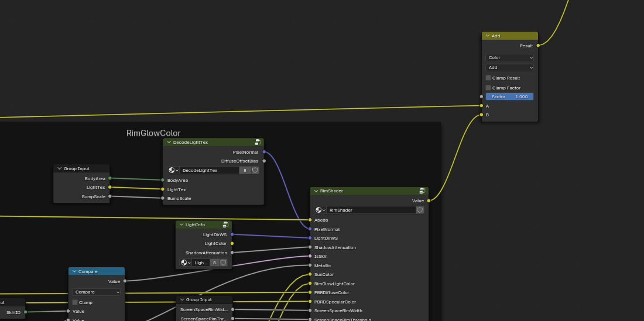This screenshot has width=644, height=321.
Task: Collapse the Add node using header arrow
Action: (487, 36)
